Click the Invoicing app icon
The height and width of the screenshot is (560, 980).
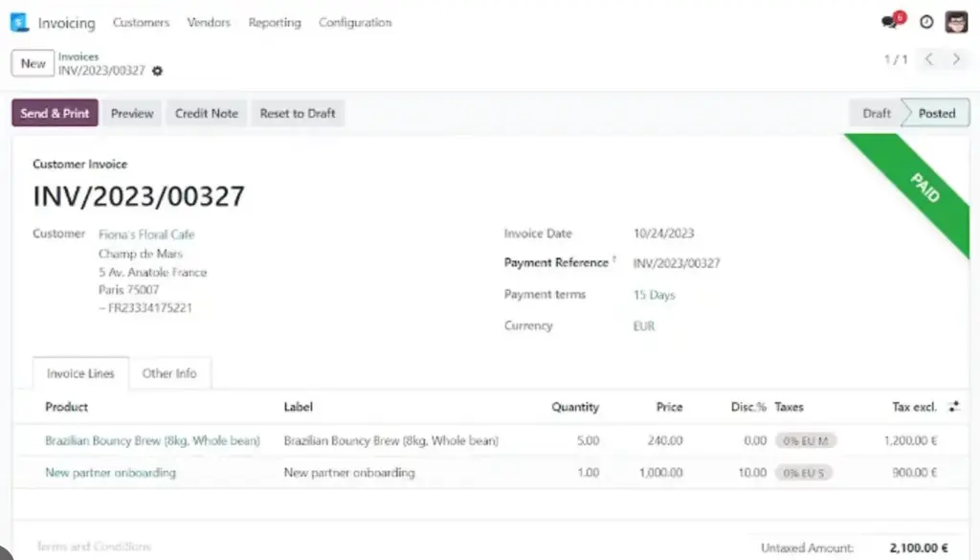[19, 22]
